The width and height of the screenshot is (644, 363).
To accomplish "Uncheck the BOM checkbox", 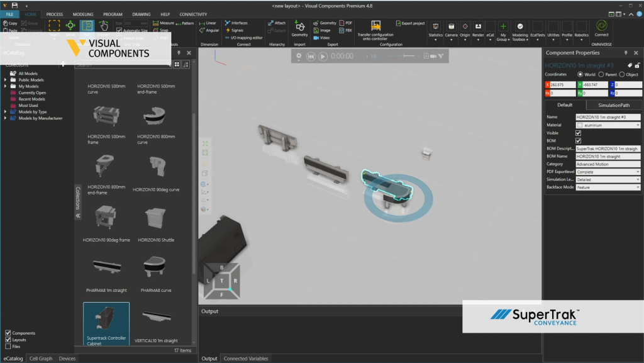I will pos(579,141).
